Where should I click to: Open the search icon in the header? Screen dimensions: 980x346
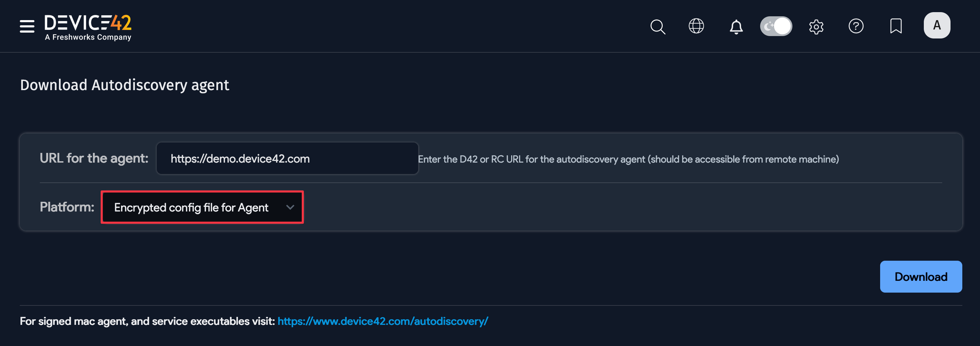point(658,26)
